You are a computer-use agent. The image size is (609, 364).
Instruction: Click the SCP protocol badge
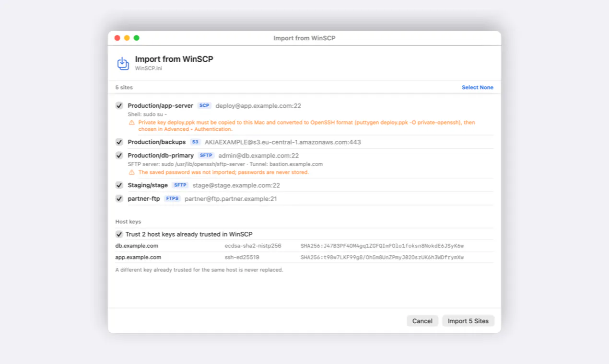[x=205, y=106]
